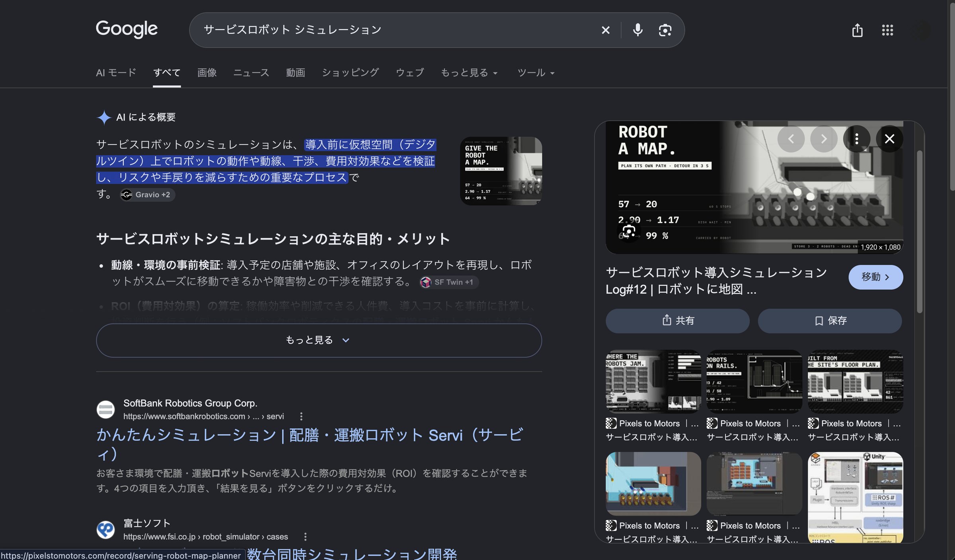Open the Google apps grid
This screenshot has height=560, width=955.
tap(887, 30)
